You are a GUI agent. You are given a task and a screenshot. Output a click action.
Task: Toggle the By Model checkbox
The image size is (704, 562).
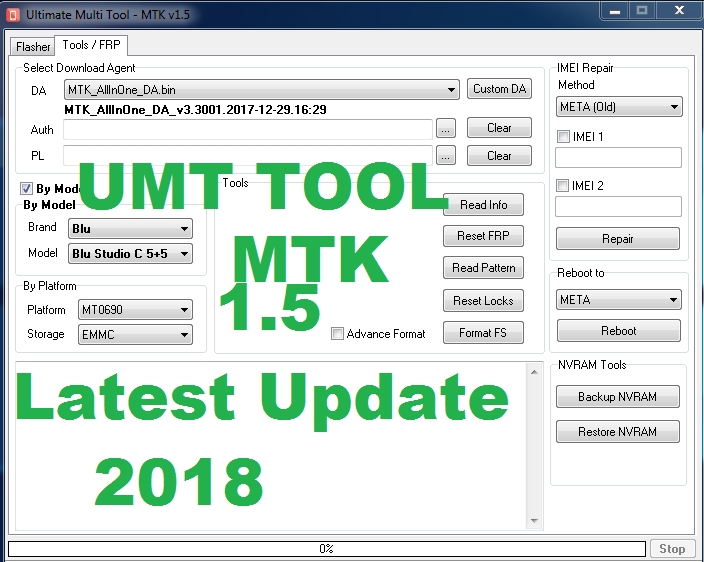pyautogui.click(x=26, y=188)
